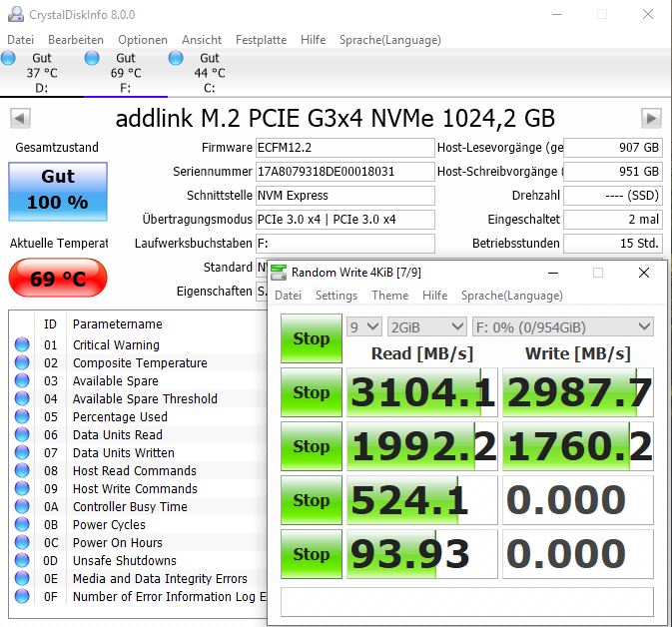Screen dimensions: 672x627
Task: Click the empty comment box under benchmark results
Action: [467, 602]
